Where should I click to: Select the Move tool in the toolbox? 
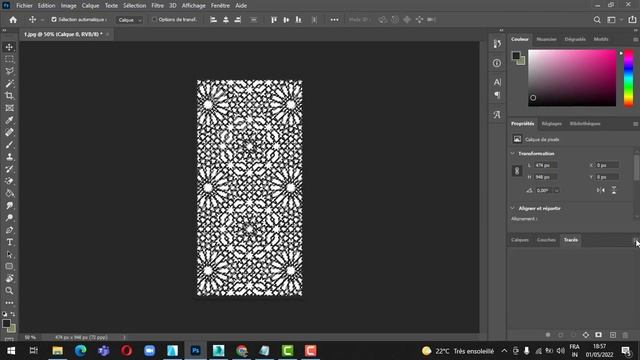click(x=9, y=47)
